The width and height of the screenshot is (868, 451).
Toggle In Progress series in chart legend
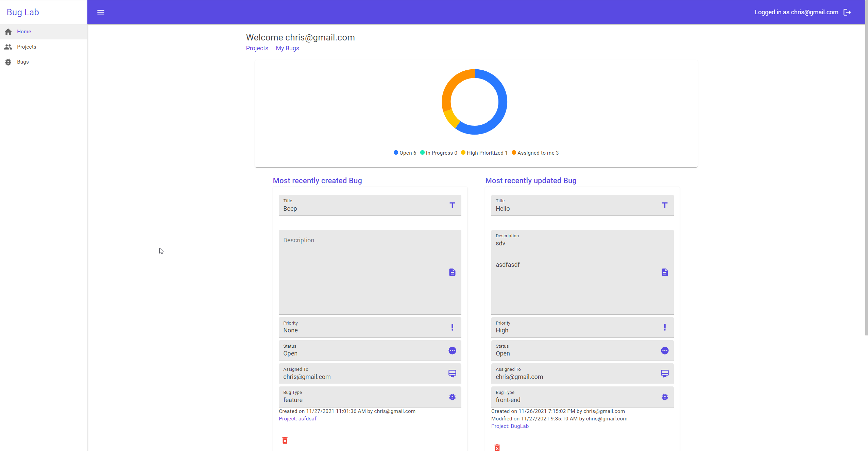click(x=439, y=153)
